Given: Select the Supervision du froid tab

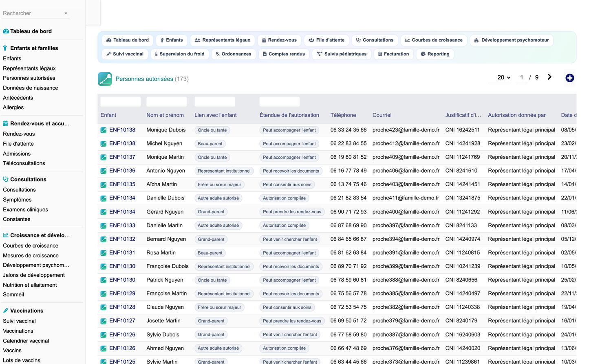Looking at the screenshot, I should 180,54.
